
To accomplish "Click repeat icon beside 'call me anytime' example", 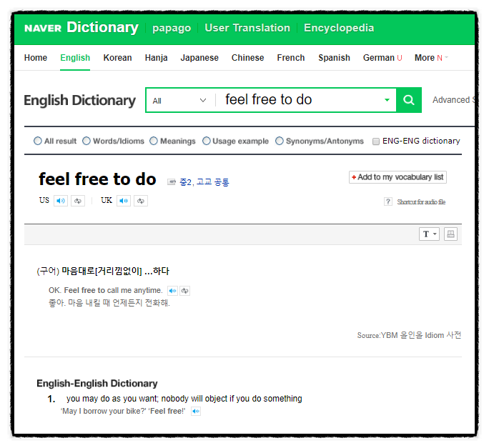I will click(184, 291).
